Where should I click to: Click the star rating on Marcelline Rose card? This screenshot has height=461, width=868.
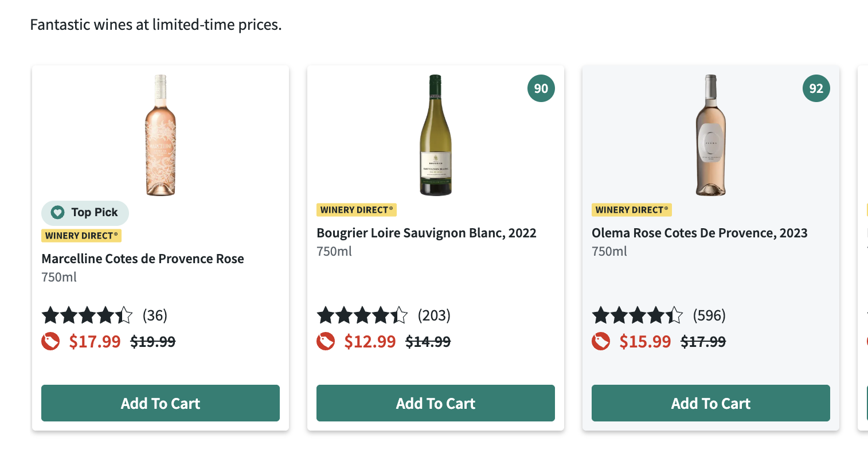[x=87, y=315]
